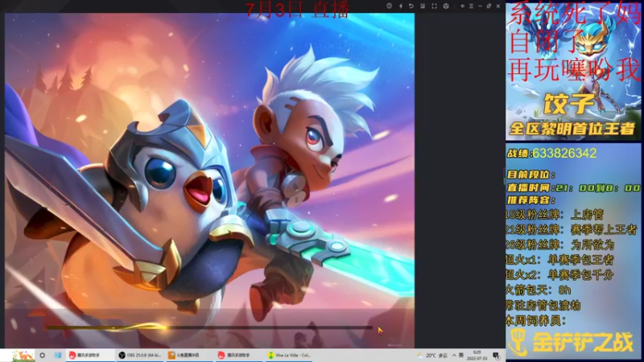The height and width of the screenshot is (362, 644).
Task: Open Cortana circle search icon on taskbar
Action: coord(43,355)
